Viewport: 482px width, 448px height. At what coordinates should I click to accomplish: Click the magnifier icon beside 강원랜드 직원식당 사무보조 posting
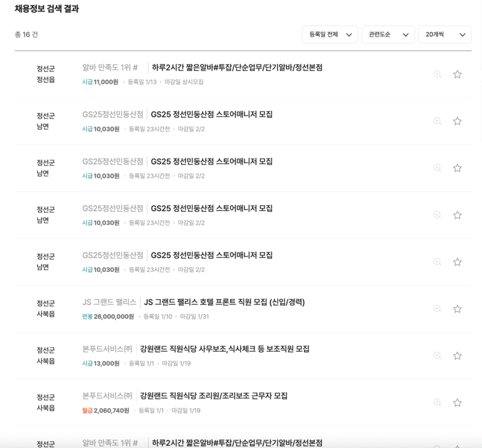(436, 356)
